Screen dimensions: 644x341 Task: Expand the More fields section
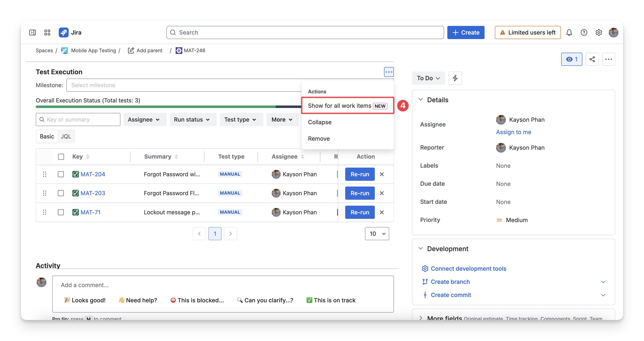[x=421, y=318]
